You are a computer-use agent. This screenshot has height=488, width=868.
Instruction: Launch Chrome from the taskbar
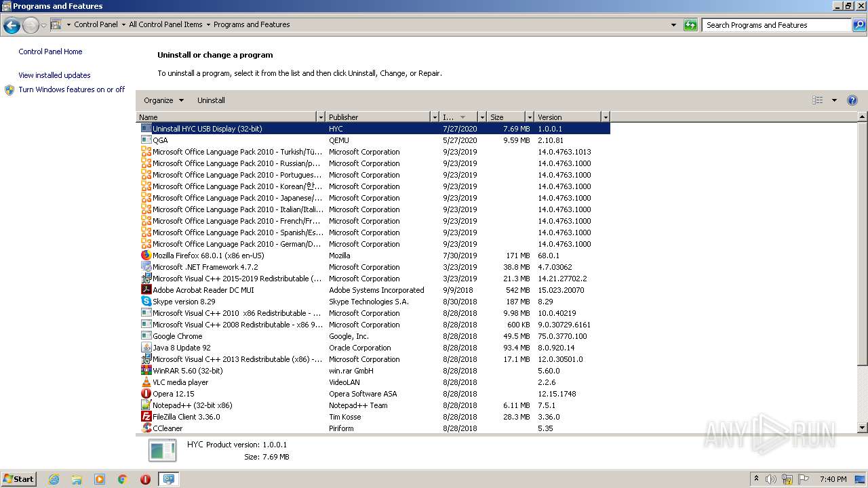[x=123, y=479]
